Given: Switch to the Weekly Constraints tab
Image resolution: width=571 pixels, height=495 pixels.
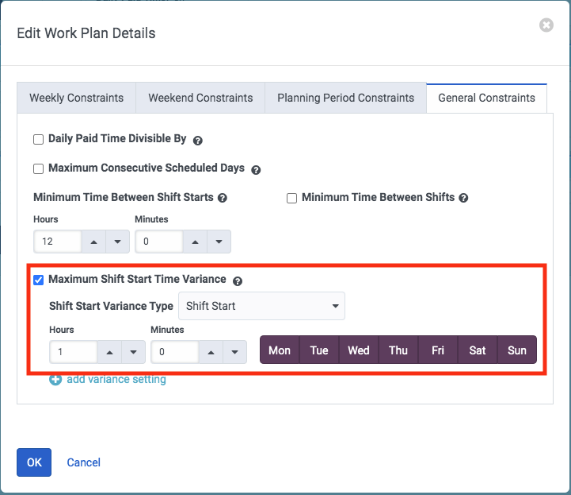Looking at the screenshot, I should (x=76, y=98).
